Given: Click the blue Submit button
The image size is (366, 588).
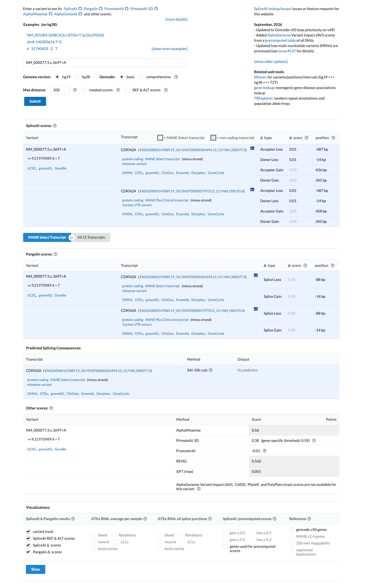Looking at the screenshot, I should 35,101.
